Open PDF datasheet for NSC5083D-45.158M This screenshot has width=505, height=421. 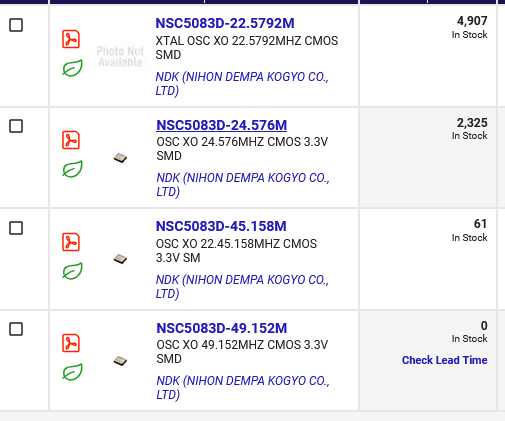coord(71,242)
